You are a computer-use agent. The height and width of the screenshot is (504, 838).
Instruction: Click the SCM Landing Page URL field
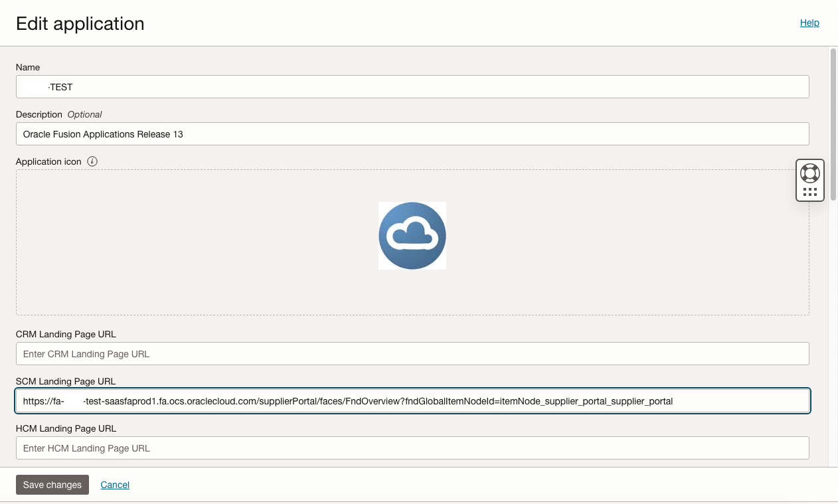tap(412, 401)
